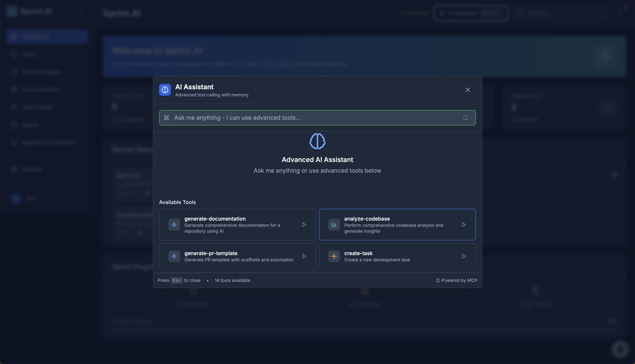Screen dimensions: 635x364
Task: Click the large brain icon above Advanced AI Assistant
Action: point(317,141)
